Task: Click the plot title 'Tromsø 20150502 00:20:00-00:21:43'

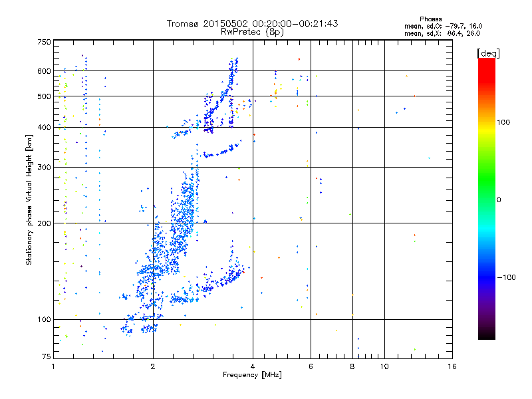Action: click(252, 23)
